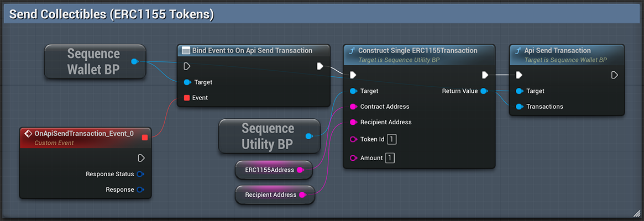This screenshot has height=221, width=644.
Task: Click the Return Value output pin
Action: (484, 91)
